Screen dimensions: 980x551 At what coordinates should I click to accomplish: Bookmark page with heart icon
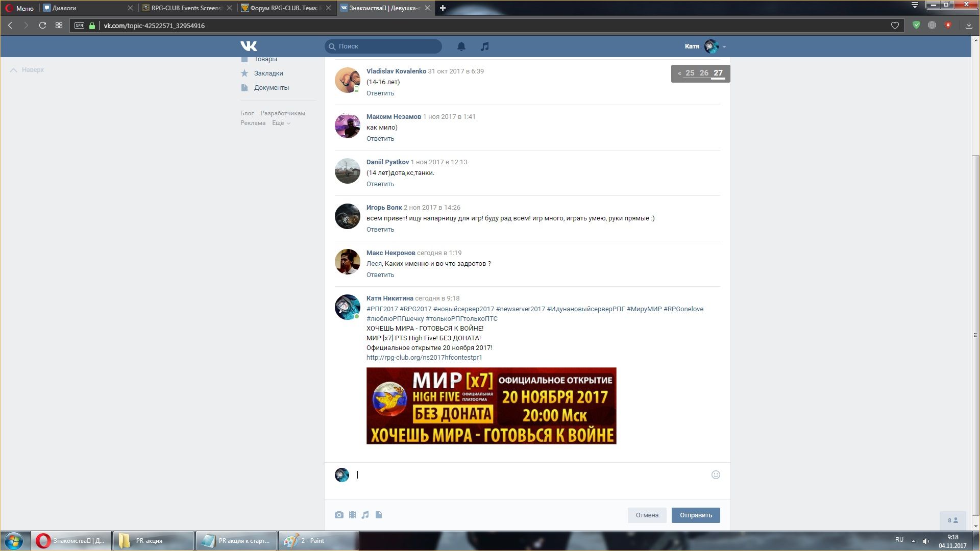[x=895, y=26]
